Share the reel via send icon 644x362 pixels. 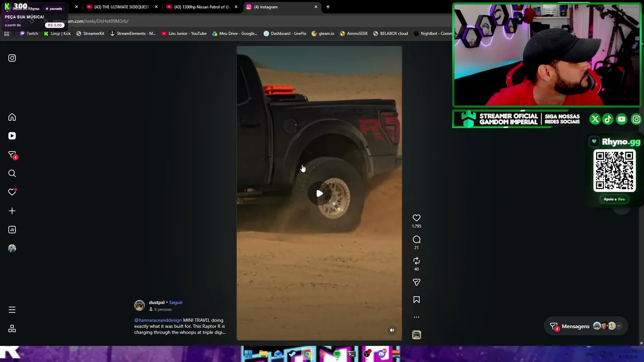coord(417,283)
